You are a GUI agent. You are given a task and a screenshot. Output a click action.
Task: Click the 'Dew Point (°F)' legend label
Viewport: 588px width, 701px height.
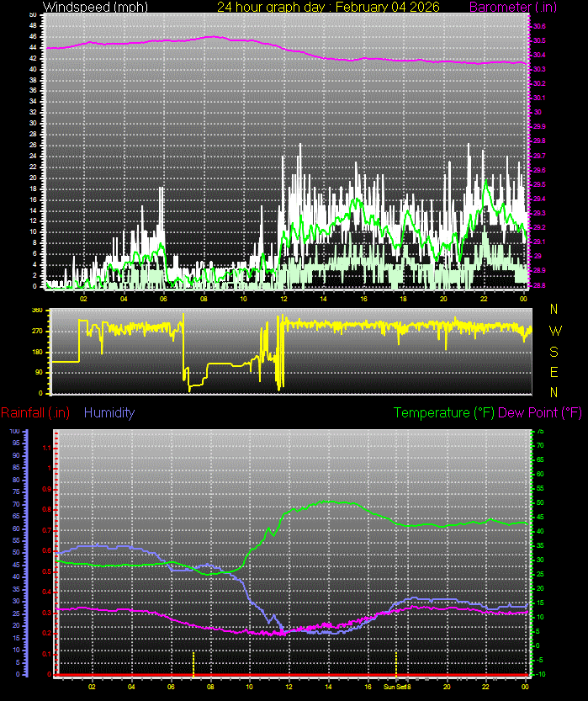pyautogui.click(x=540, y=412)
